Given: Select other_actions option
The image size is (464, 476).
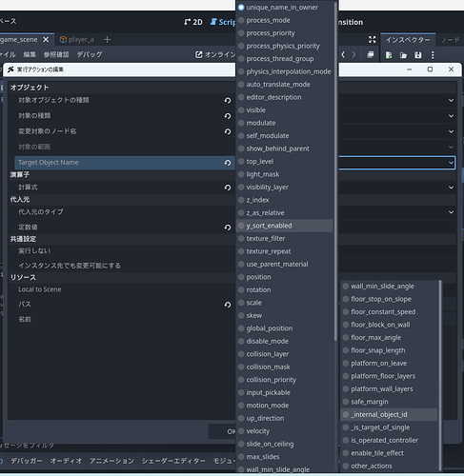Looking at the screenshot, I should (389, 466).
